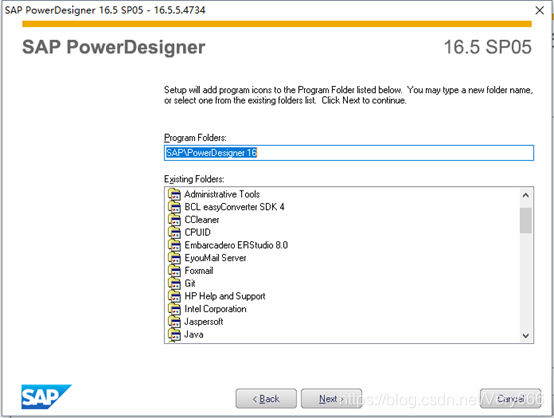Viewport: 554px width, 418px height.
Task: Select "CCleaner" in the folder list
Action: [x=202, y=220]
